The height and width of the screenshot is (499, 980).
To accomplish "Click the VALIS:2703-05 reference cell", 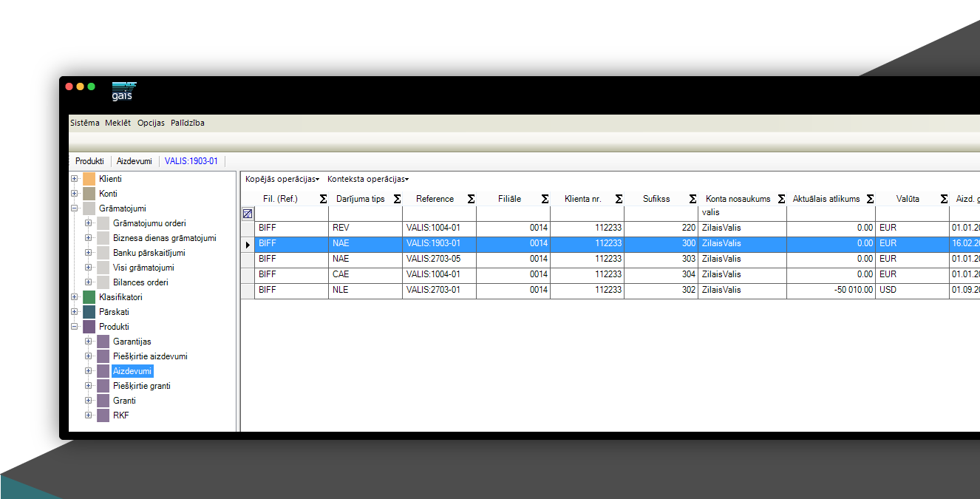I will click(439, 259).
